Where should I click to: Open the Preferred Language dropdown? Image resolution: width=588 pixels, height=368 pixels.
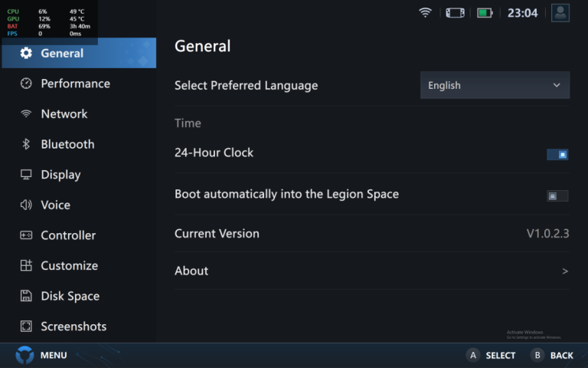495,85
